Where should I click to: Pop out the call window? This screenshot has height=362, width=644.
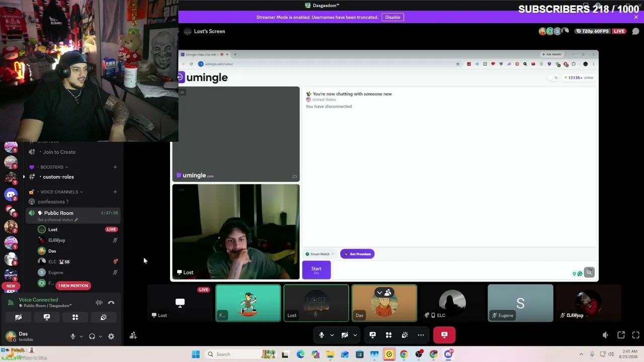tap(621, 335)
